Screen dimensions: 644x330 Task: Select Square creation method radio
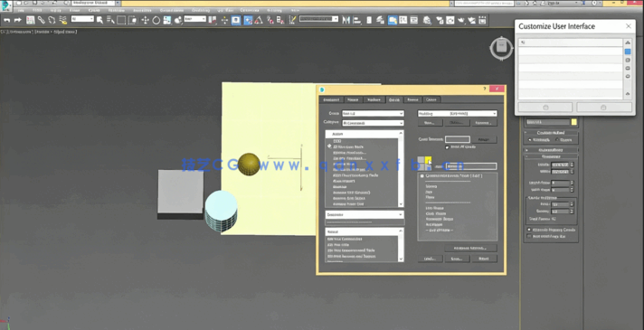coord(557,140)
